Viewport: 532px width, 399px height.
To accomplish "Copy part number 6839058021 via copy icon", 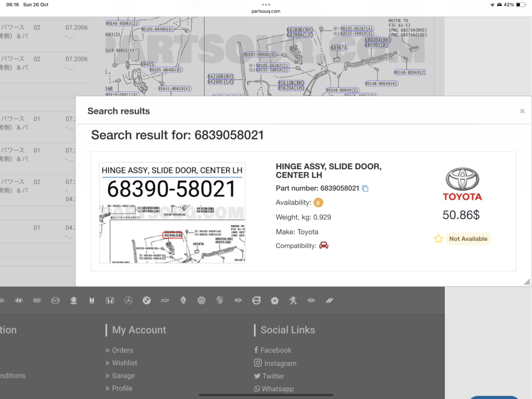I will 365,188.
